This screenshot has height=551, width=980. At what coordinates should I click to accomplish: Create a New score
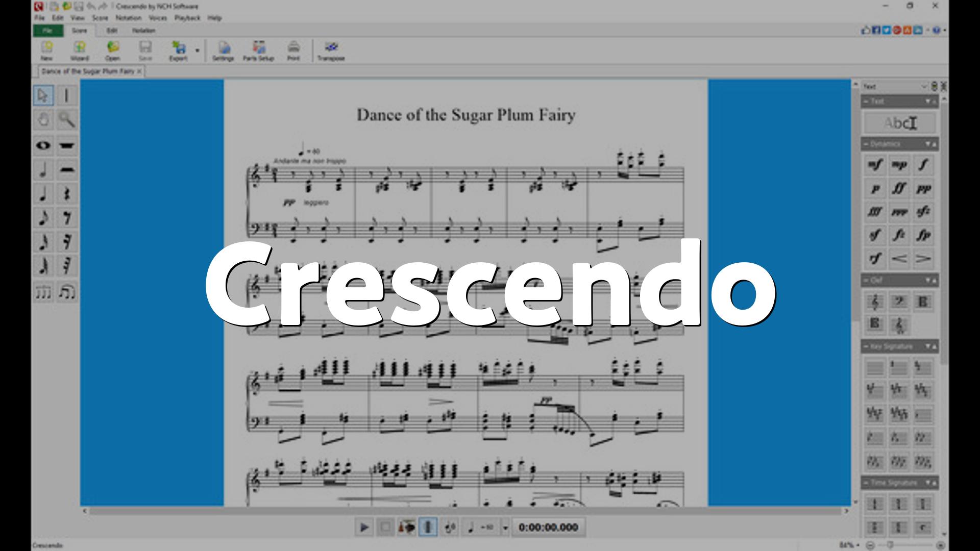pyautogui.click(x=46, y=51)
